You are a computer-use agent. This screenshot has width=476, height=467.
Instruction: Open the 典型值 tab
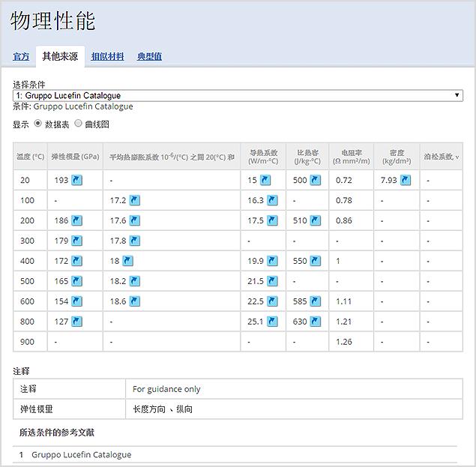(149, 56)
